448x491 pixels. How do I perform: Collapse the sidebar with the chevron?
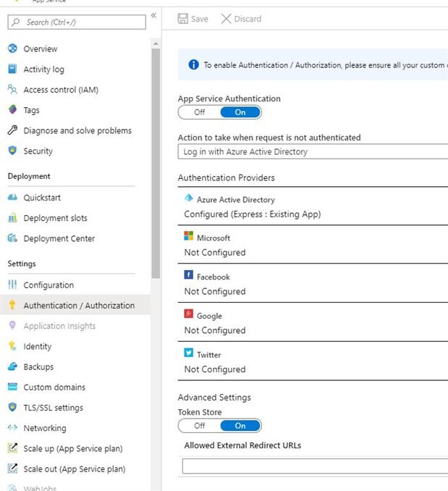(153, 15)
